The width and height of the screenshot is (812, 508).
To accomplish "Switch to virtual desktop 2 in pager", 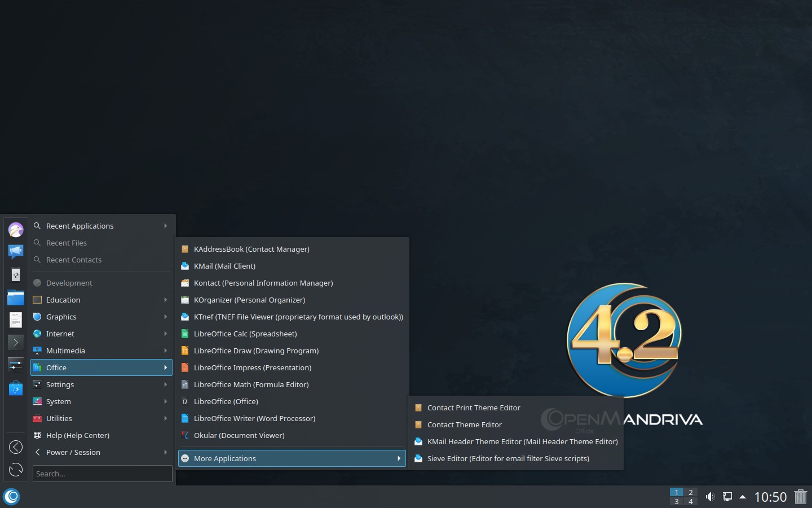I will coord(691,492).
